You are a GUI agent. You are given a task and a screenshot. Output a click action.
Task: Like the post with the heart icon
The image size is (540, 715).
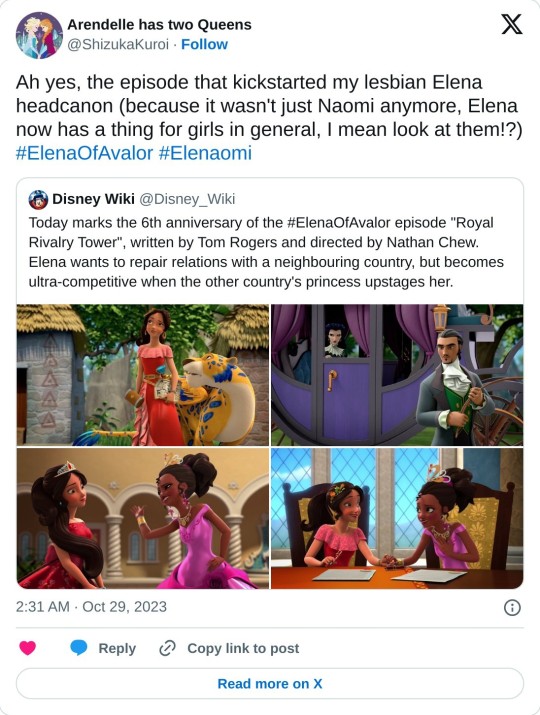27,648
